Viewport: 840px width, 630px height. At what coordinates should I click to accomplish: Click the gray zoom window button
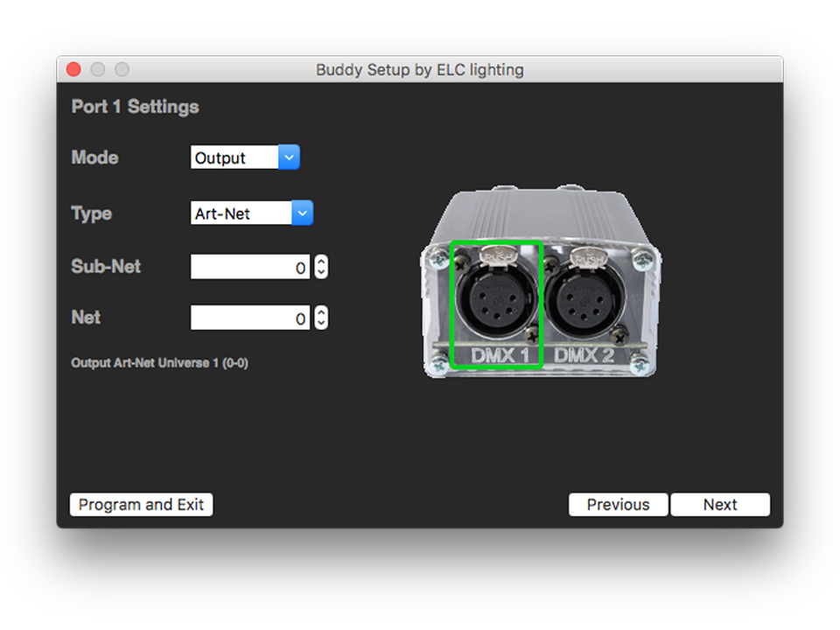tap(122, 69)
